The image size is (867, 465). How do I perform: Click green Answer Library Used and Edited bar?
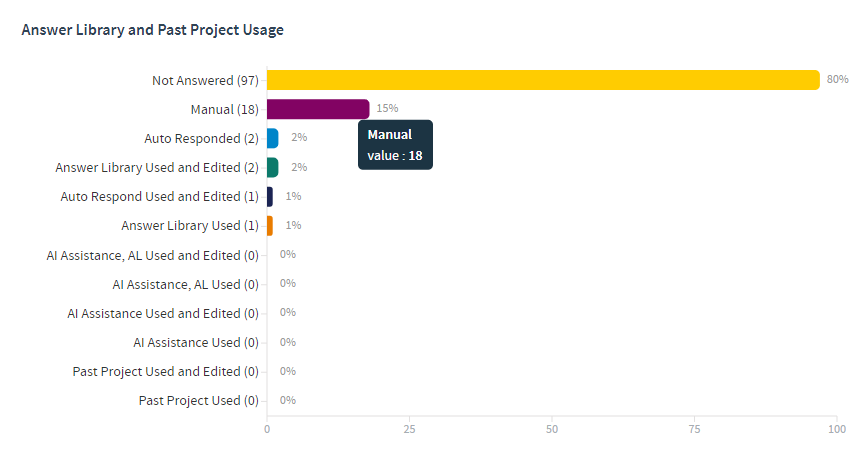point(272,167)
